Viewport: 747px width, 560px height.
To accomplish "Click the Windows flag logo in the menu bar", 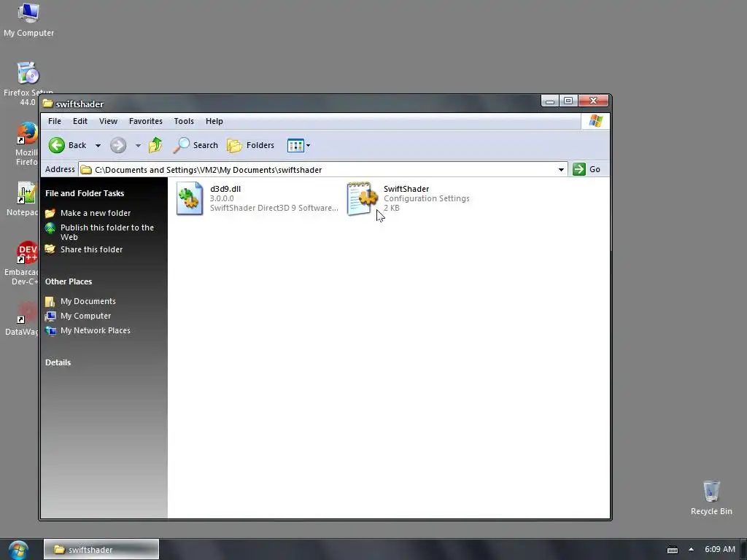I will (595, 121).
